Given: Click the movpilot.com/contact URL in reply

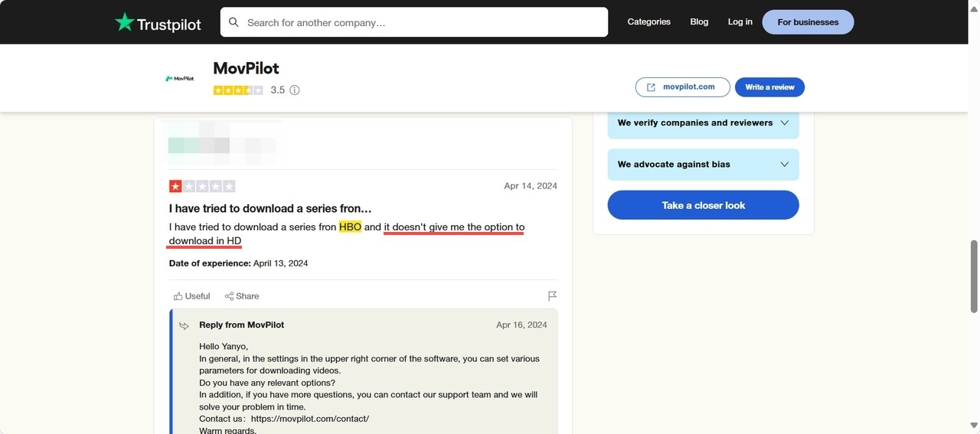Looking at the screenshot, I should click(x=310, y=419).
